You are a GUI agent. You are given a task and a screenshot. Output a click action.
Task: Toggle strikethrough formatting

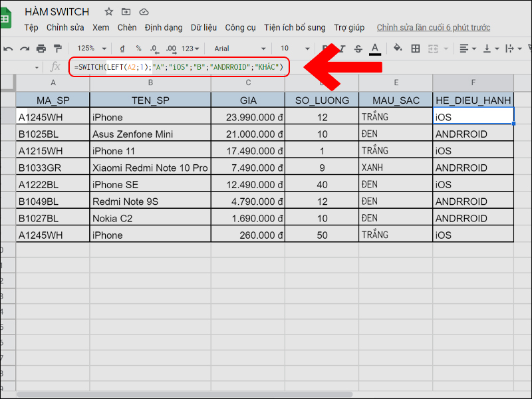(358, 49)
